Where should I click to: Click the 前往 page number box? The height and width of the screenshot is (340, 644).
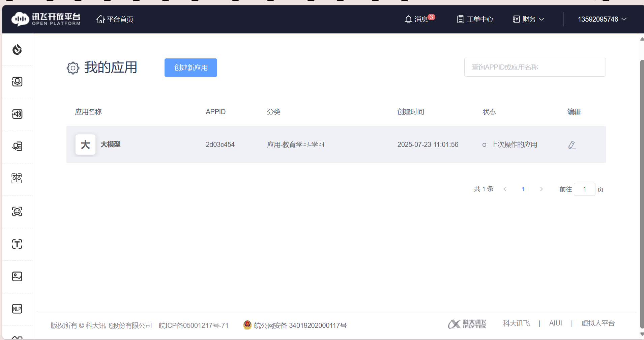585,189
